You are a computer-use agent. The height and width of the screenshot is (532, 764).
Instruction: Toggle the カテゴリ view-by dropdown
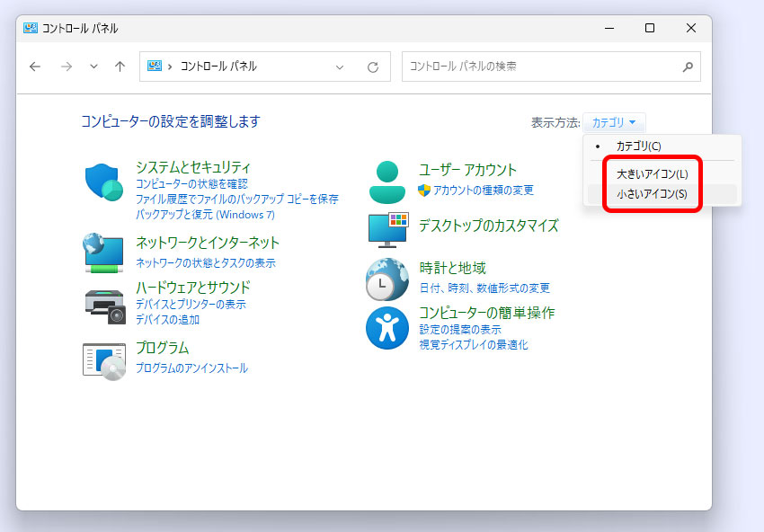pos(614,122)
